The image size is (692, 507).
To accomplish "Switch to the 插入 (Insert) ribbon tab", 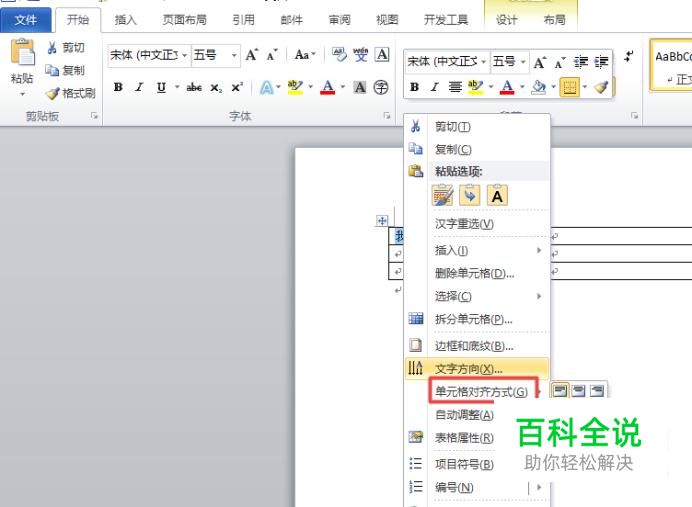I will coord(125,20).
